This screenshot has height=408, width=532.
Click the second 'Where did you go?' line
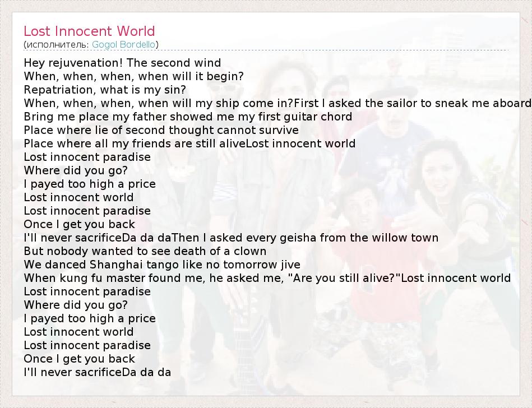pyautogui.click(x=76, y=305)
